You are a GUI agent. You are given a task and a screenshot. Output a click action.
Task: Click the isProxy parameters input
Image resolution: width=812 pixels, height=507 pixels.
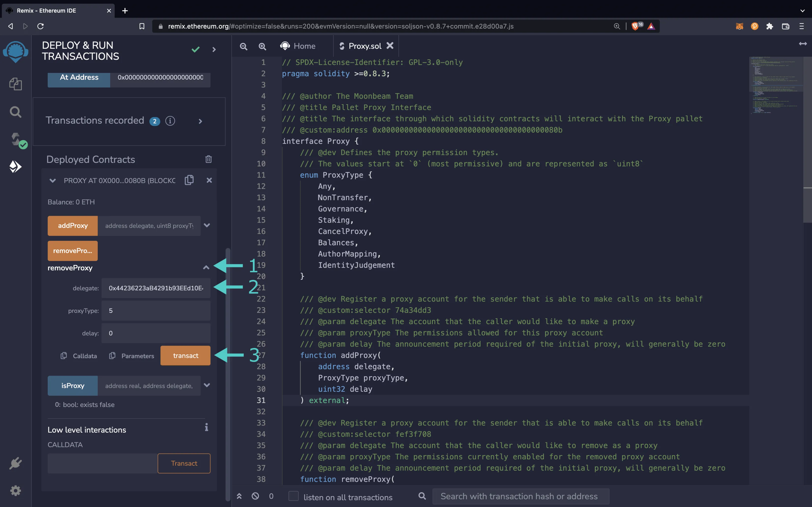click(x=149, y=386)
